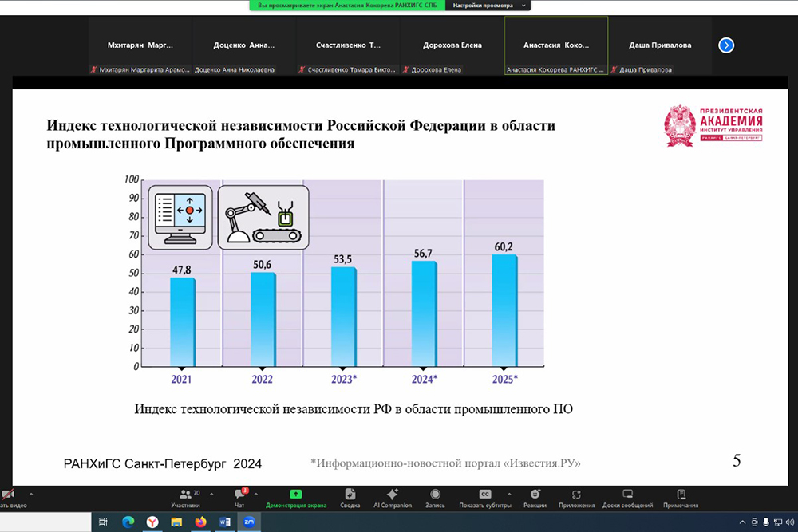Open Доски сообщений whiteboards

627,499
